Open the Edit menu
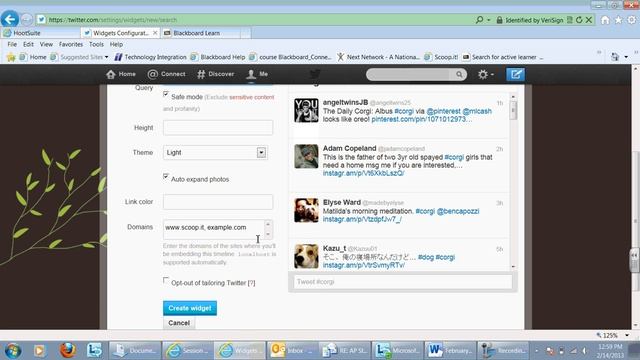The width and height of the screenshot is (640, 360). coord(28,44)
